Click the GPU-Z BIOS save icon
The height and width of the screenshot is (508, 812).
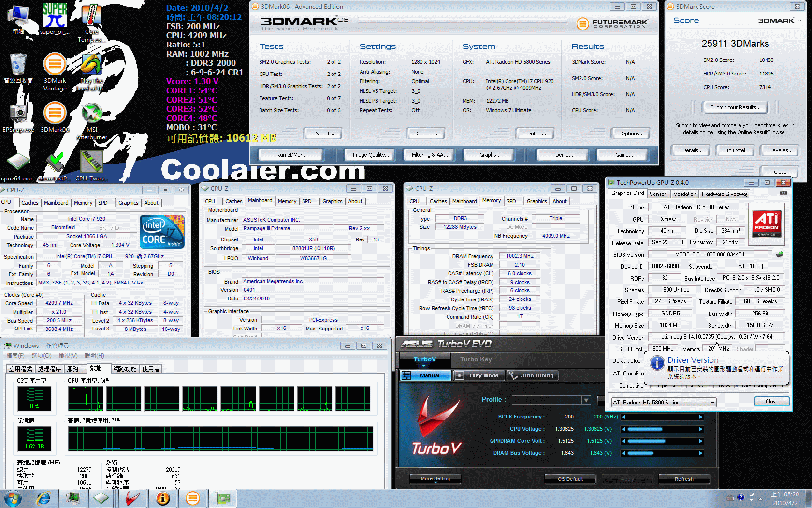[x=779, y=254]
